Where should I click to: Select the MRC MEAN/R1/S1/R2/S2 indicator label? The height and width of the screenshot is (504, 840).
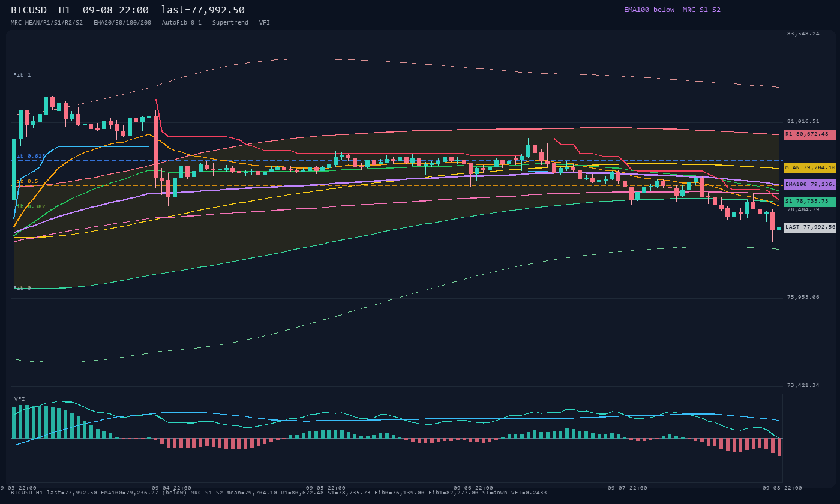point(47,23)
